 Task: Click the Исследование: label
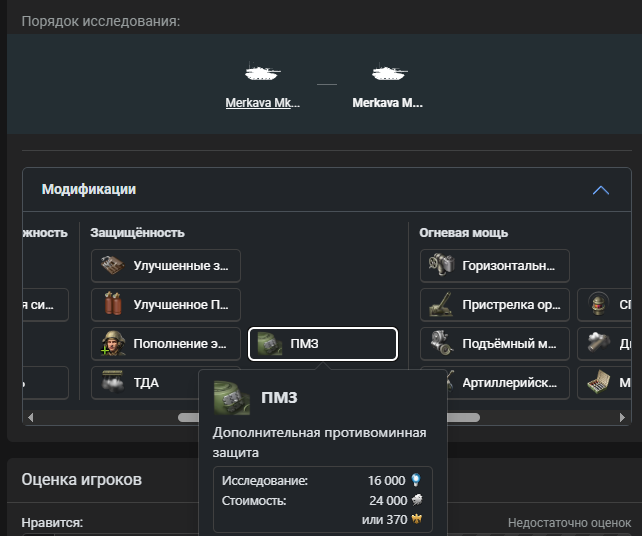tap(265, 480)
